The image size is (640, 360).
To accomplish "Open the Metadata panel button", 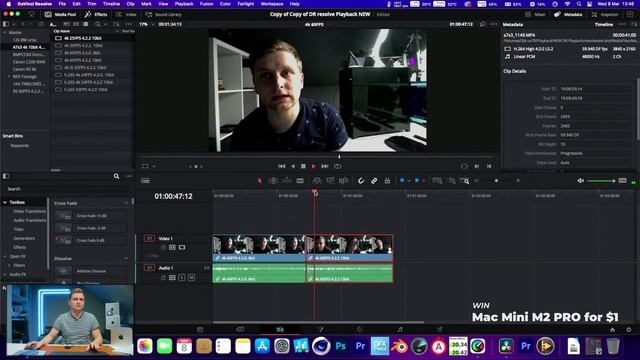I will (x=568, y=14).
